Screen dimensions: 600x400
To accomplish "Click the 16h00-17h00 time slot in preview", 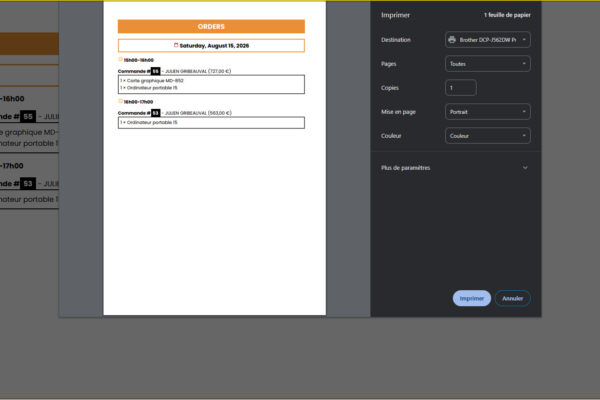I will (x=138, y=102).
